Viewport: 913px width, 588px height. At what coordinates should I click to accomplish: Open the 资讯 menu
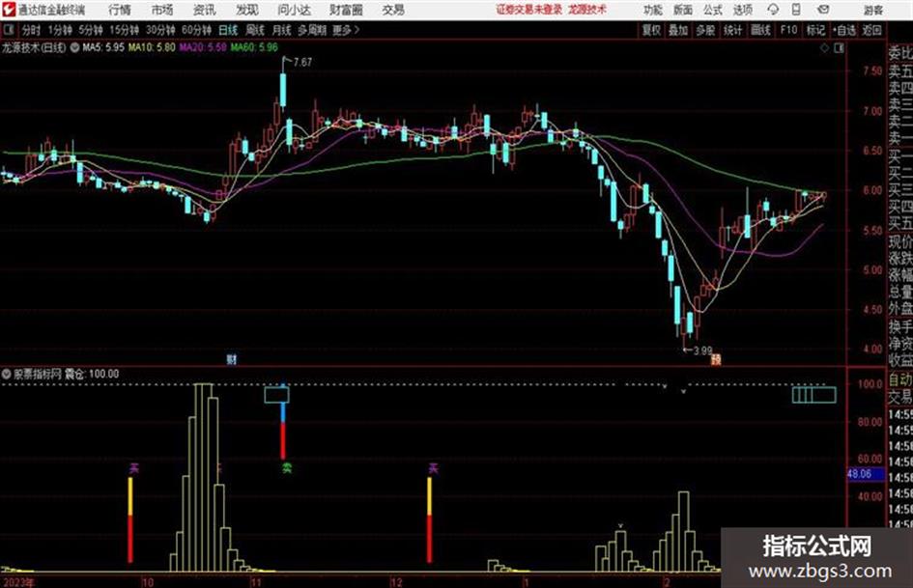pos(205,10)
